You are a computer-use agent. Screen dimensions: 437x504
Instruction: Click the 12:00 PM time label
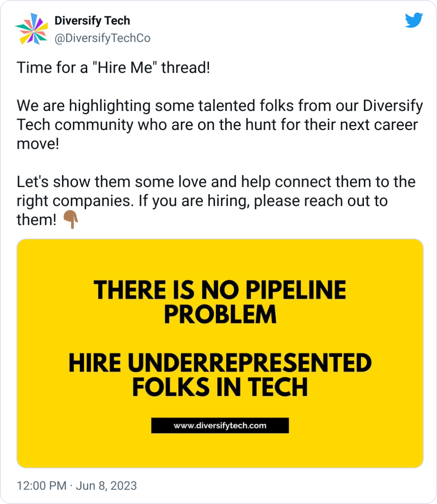click(41, 486)
